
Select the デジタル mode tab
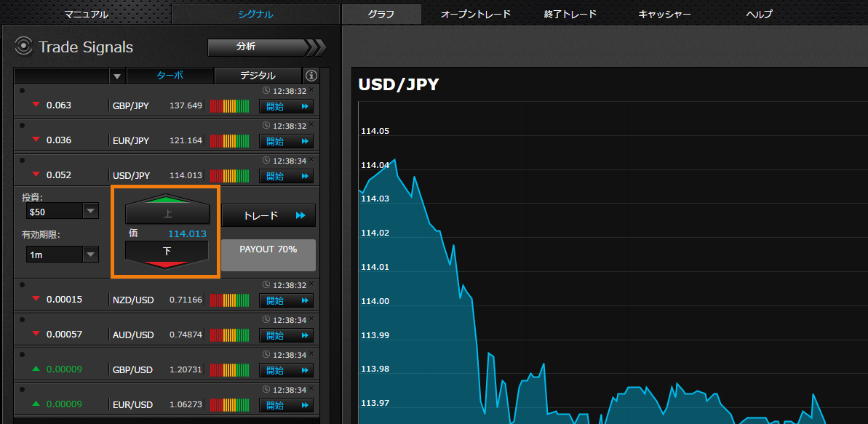(258, 76)
